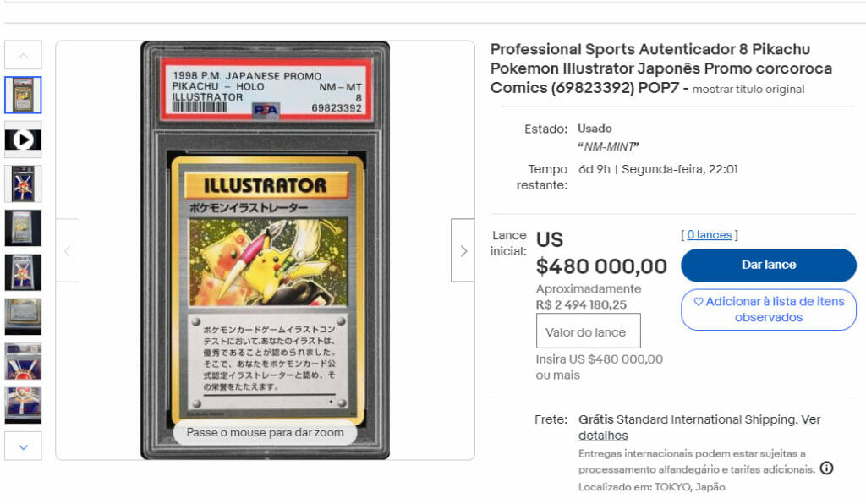This screenshot has width=866, height=504.
Task: Go to previous image with left arrow
Action: click(x=68, y=250)
